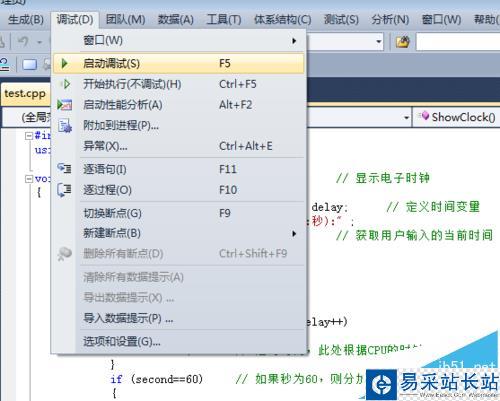This screenshot has height=401, width=500.
Task: Click the Delete All Breakpoints icon beside 删除所有断点(D)
Action: click(x=64, y=254)
